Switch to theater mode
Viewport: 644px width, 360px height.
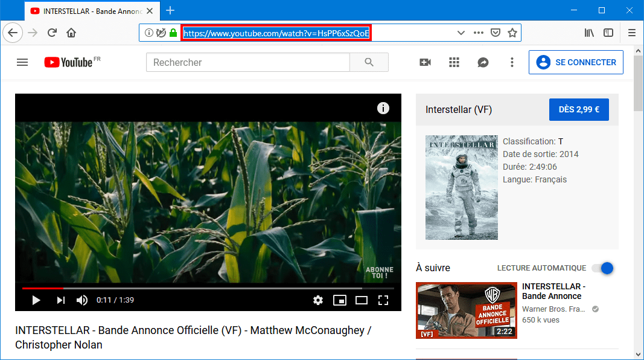coord(362,300)
